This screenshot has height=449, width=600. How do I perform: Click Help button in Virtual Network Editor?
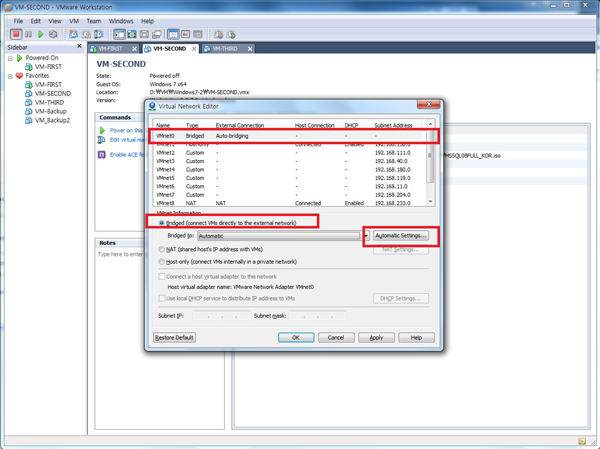416,338
